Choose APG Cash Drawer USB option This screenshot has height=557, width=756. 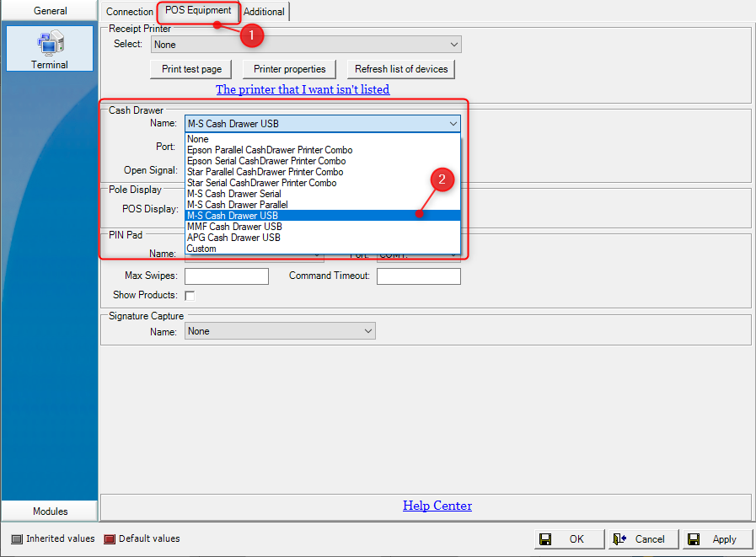(x=323, y=238)
